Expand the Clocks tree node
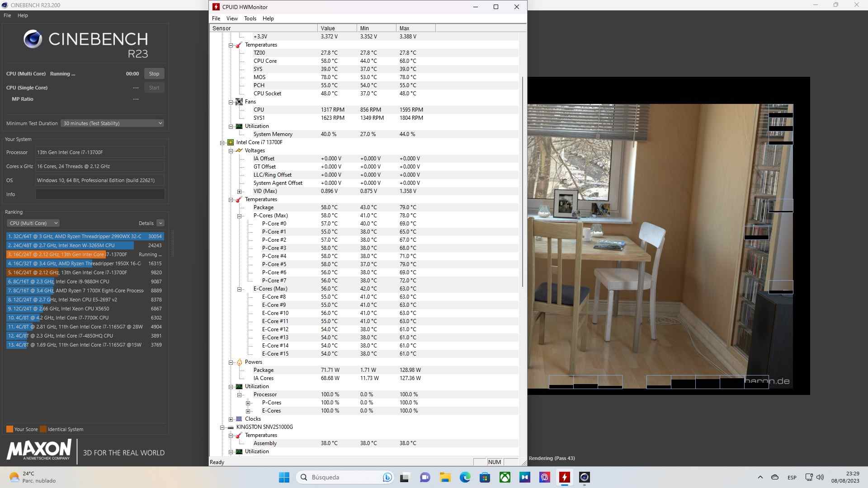 click(x=231, y=419)
